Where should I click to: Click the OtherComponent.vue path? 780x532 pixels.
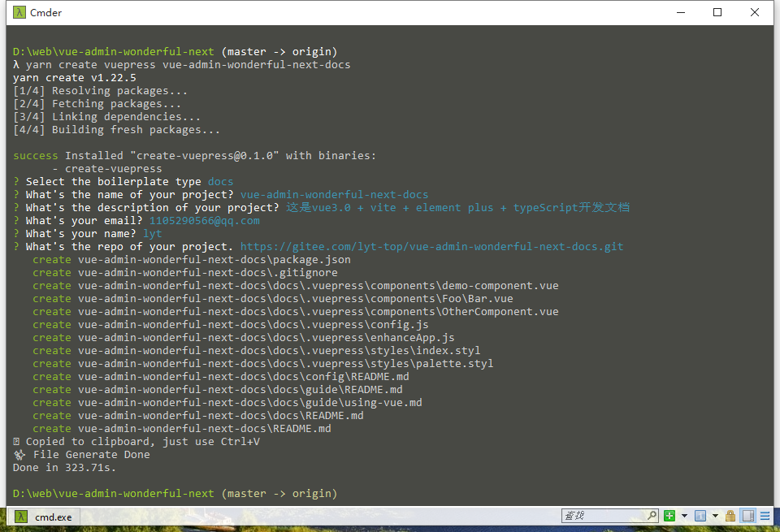(318, 312)
